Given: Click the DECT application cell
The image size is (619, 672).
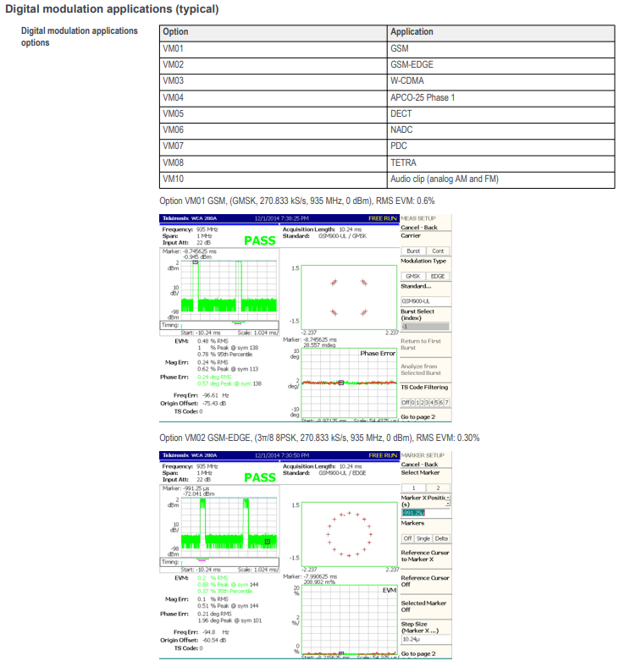Looking at the screenshot, I should tap(500, 114).
